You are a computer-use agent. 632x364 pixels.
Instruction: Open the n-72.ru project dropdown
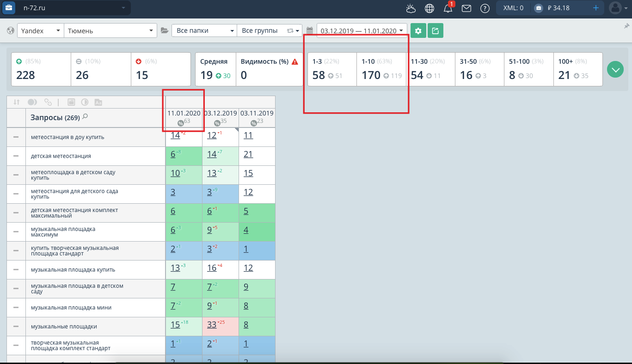(74, 8)
